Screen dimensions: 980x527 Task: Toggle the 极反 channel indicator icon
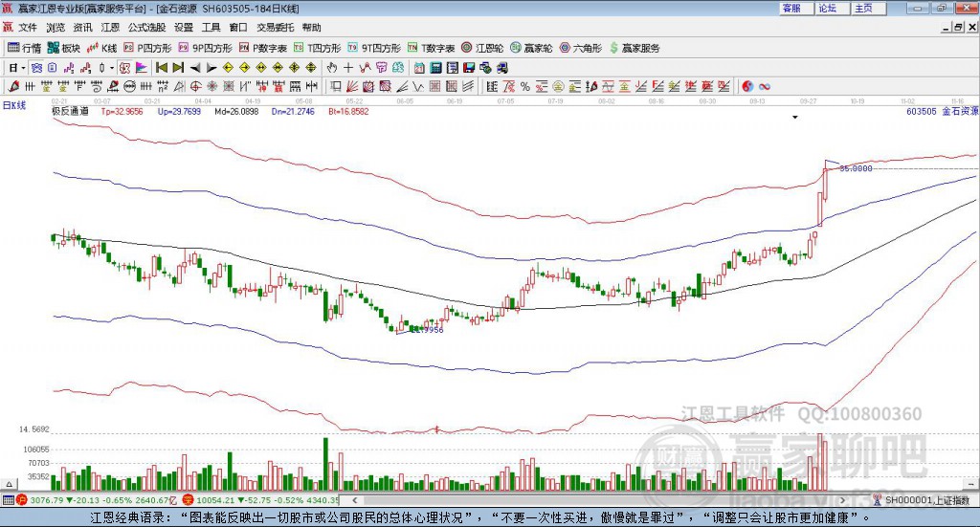click(124, 68)
